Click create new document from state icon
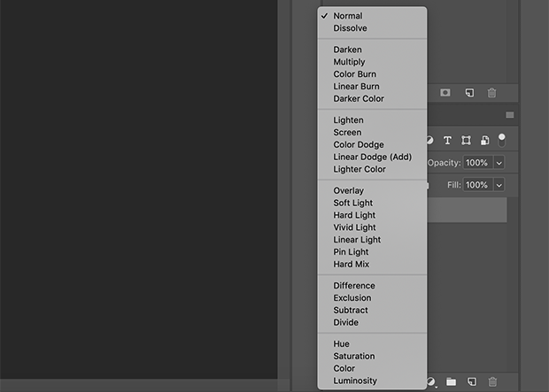The height and width of the screenshot is (392, 549). point(469,93)
